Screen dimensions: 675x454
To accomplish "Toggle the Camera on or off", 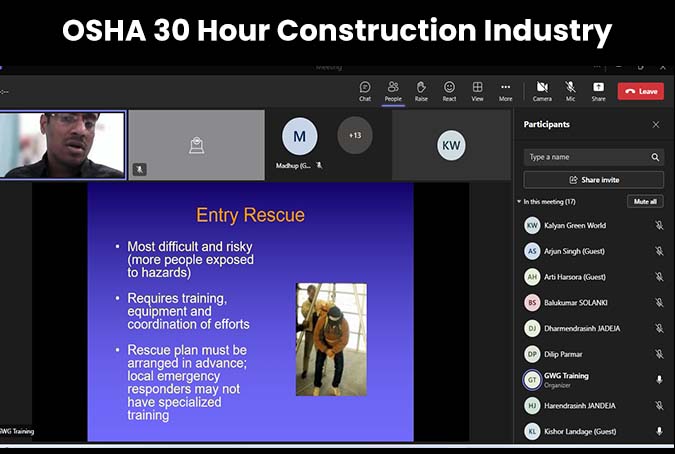I will (x=542, y=90).
